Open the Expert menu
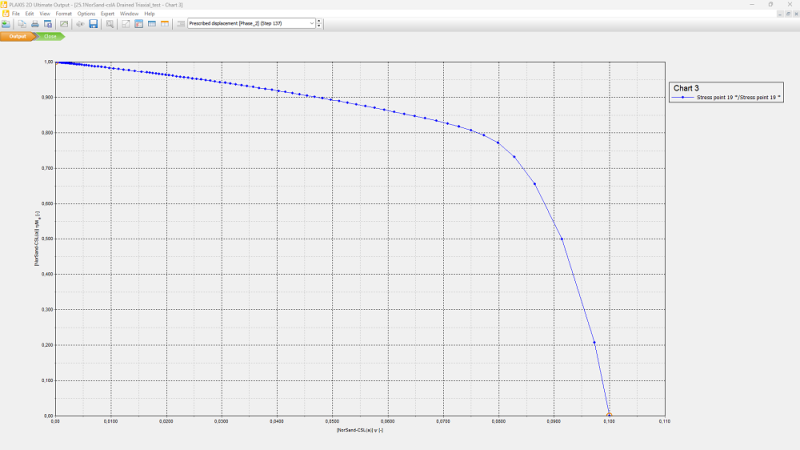 [107, 13]
